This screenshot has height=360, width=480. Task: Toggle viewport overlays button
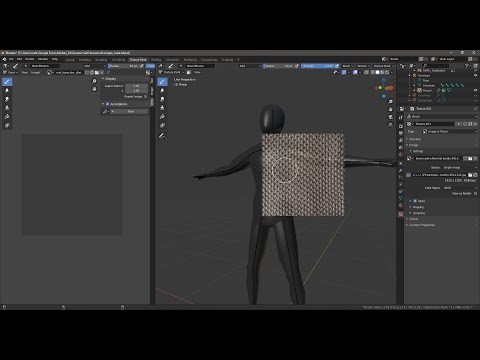click(355, 72)
